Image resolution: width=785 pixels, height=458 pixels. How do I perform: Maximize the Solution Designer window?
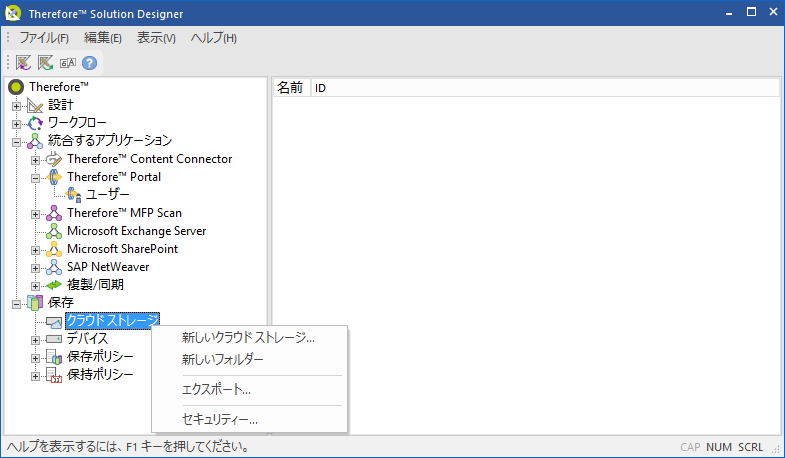point(751,13)
